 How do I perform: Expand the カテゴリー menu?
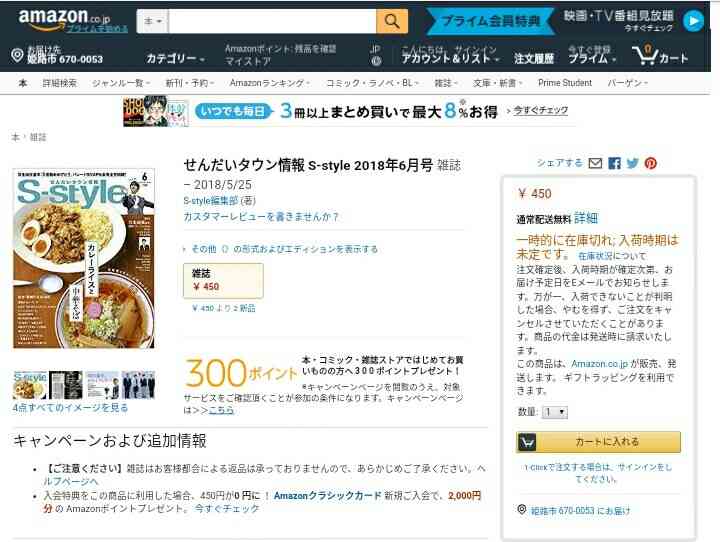click(175, 59)
